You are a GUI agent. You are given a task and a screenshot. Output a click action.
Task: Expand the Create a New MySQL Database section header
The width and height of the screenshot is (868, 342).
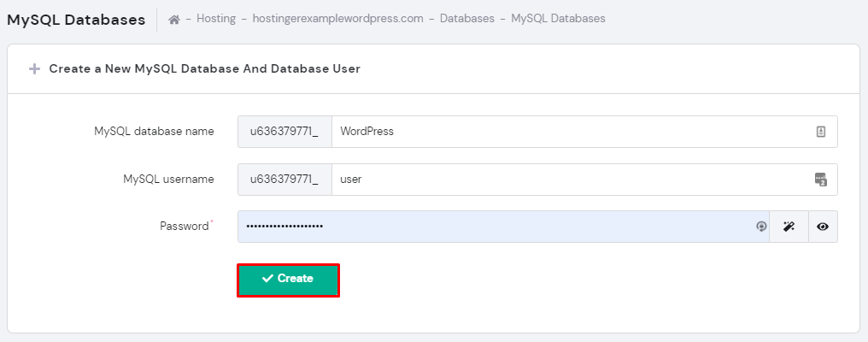pyautogui.click(x=204, y=69)
